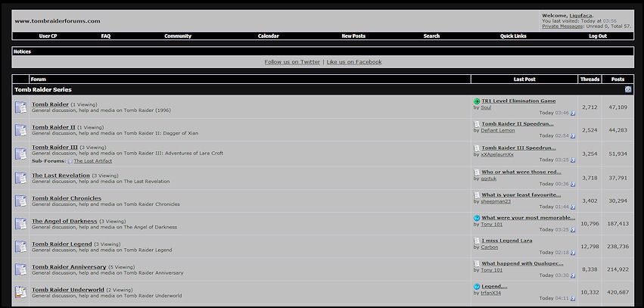
Task: View user Soul's profile
Action: pos(486,107)
